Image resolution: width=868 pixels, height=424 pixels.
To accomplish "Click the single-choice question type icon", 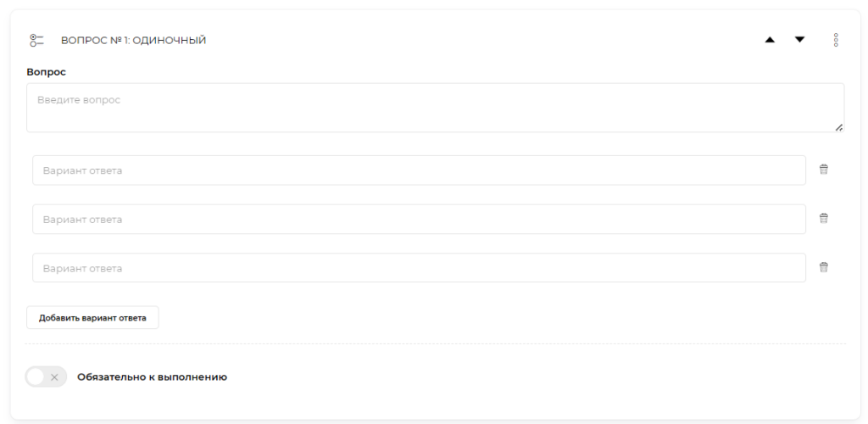I will pos(36,40).
